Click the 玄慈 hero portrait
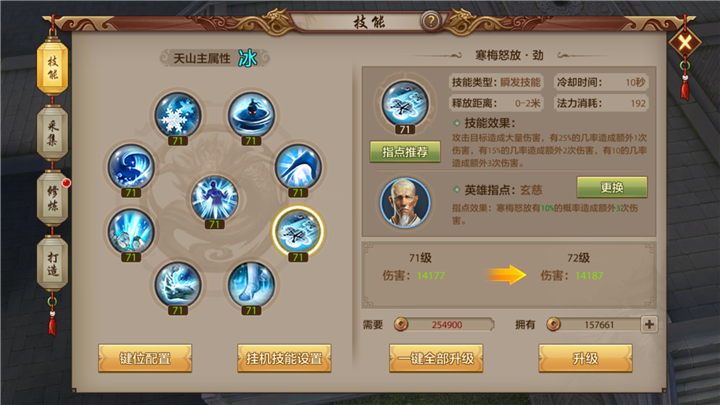Image resolution: width=720 pixels, height=405 pixels. pos(405,202)
